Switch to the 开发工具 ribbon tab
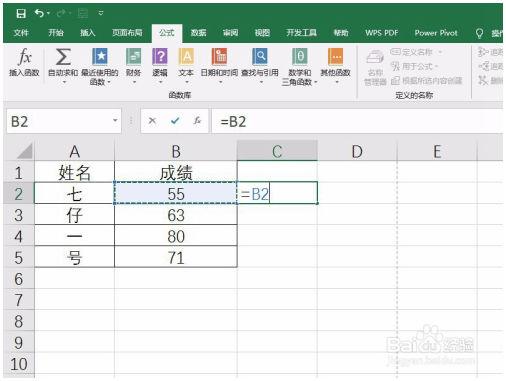This screenshot has width=506, height=381. click(301, 33)
